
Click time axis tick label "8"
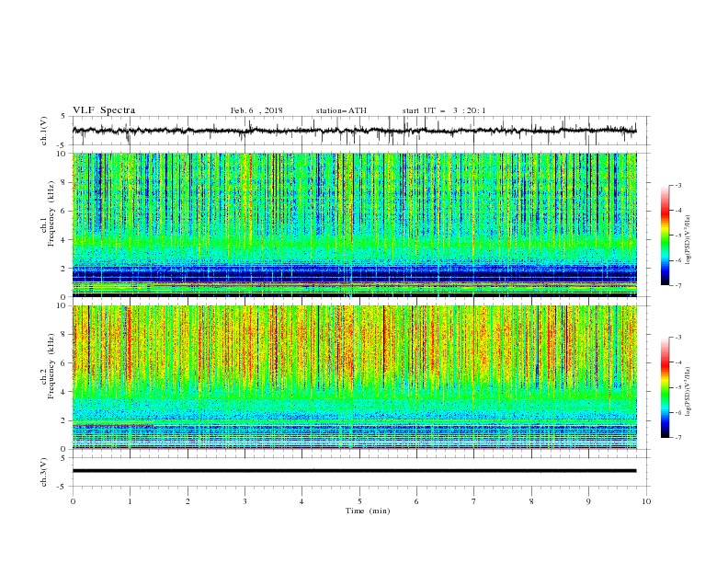pos(531,501)
